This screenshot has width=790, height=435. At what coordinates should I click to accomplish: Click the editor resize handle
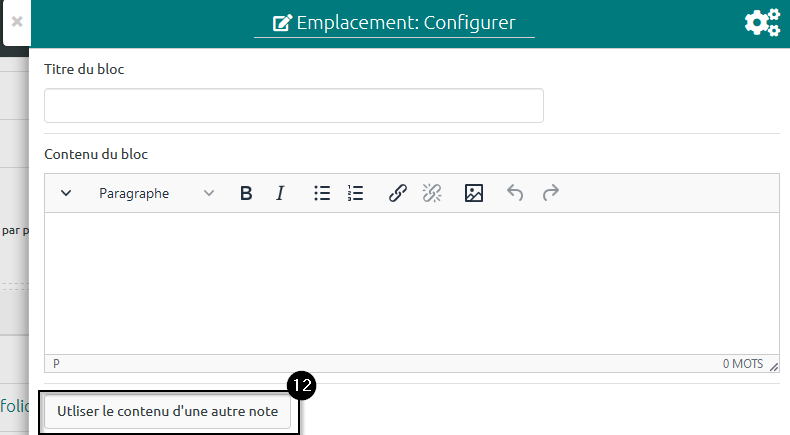click(x=773, y=366)
